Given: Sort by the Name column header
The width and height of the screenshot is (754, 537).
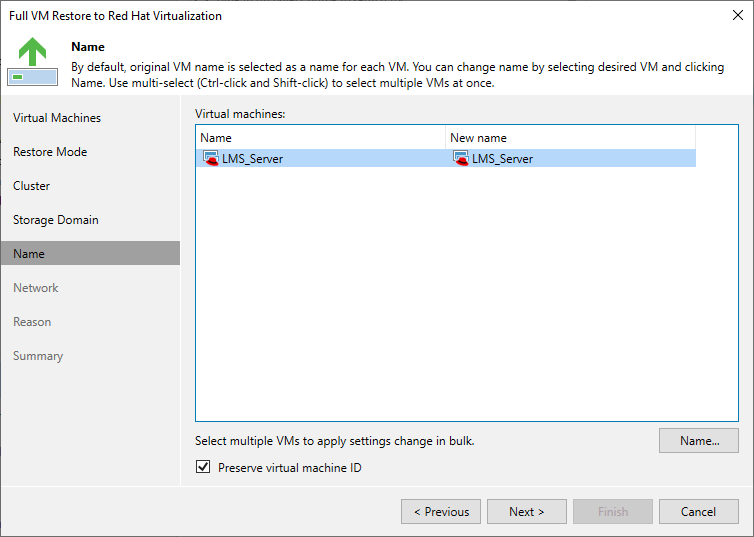Looking at the screenshot, I should 320,138.
